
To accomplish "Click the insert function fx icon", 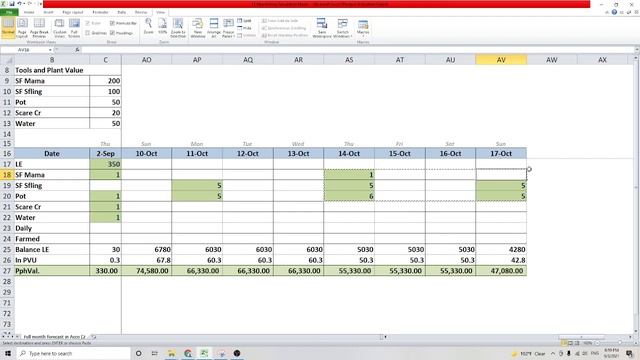I will coord(77,50).
